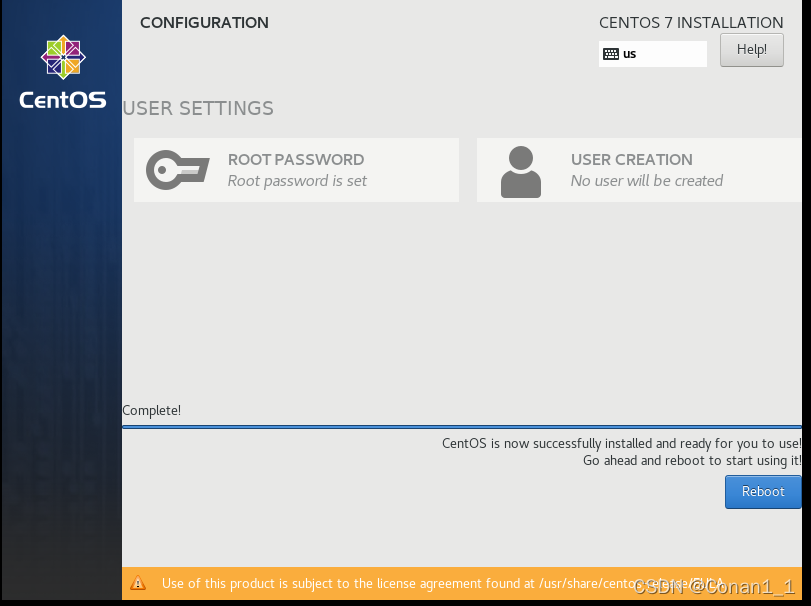This screenshot has width=811, height=606.
Task: Click the USER SETTINGS heading
Action: pos(198,109)
